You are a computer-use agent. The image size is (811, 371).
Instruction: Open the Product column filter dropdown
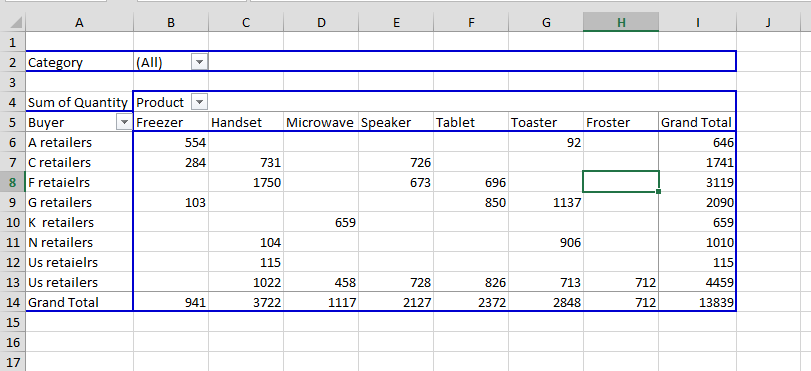pos(200,102)
